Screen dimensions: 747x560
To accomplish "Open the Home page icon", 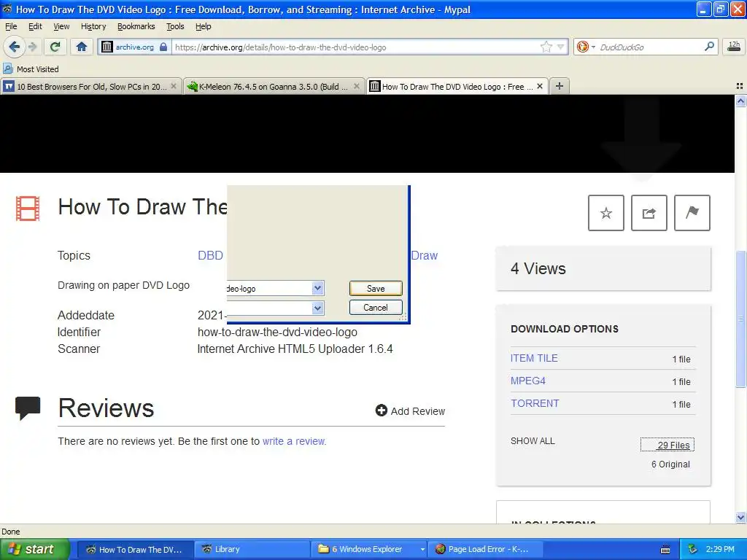I will (x=82, y=47).
